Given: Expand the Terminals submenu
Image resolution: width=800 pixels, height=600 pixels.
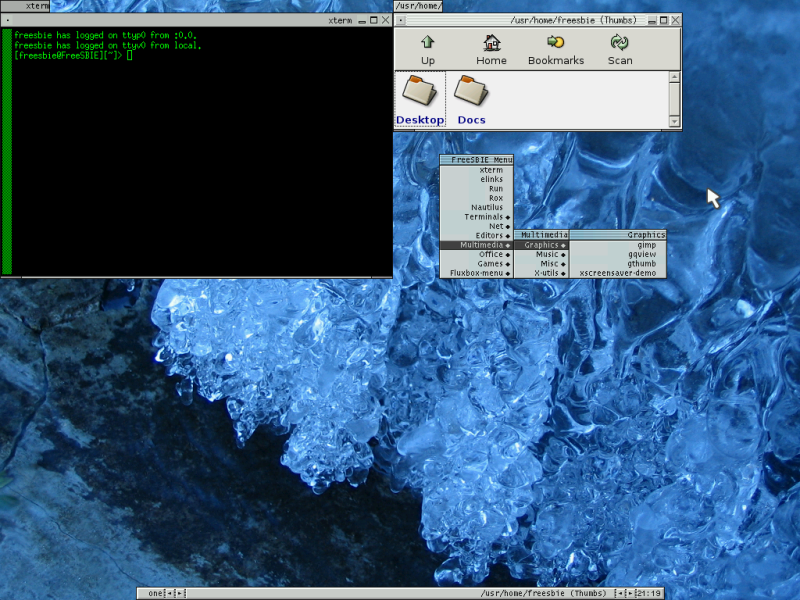Looking at the screenshot, I should (x=486, y=217).
